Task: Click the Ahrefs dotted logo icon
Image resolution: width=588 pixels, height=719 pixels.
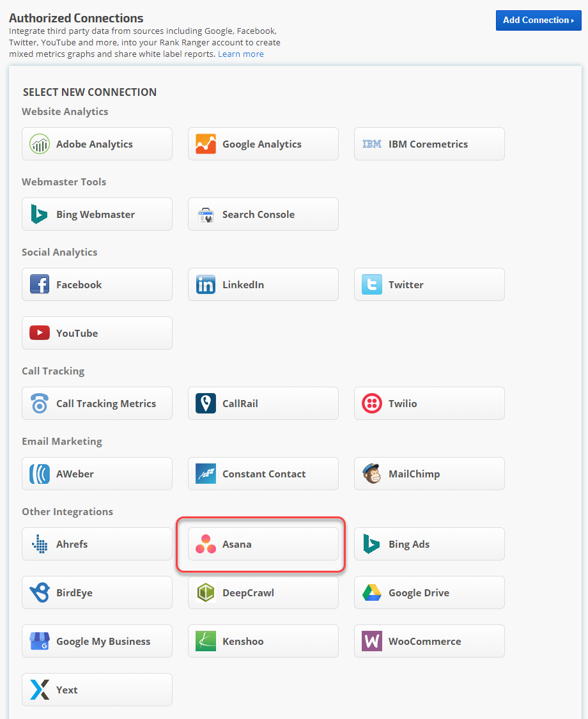Action: [40, 544]
